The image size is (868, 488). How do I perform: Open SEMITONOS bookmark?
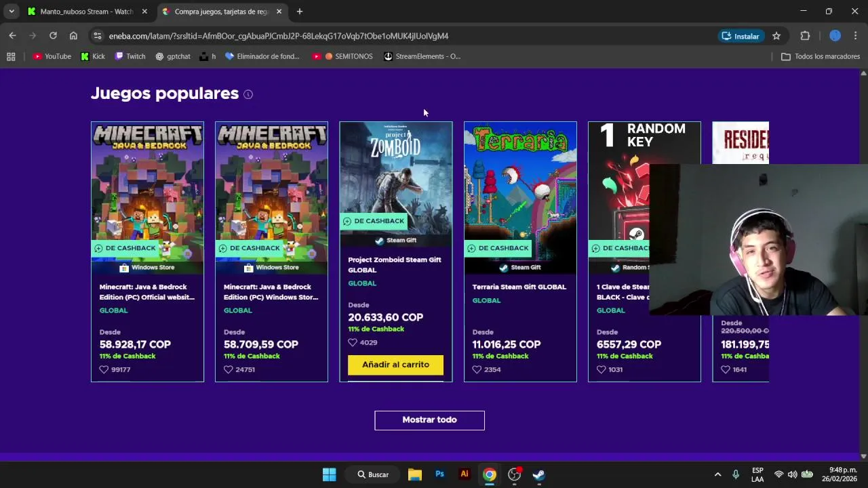[x=342, y=56]
